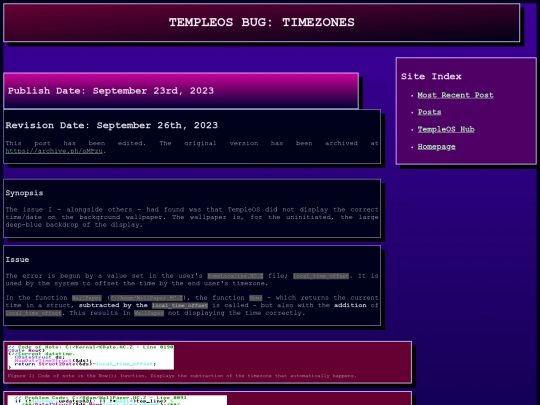540x405 pixels.
Task: Go to the TempleOS Hub link
Action: coord(446,129)
